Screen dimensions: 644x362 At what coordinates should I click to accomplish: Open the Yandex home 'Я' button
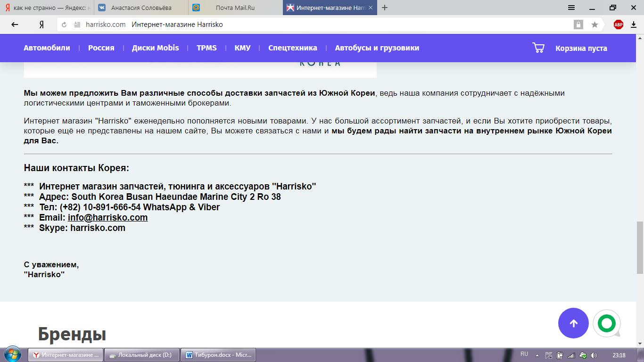[41, 25]
